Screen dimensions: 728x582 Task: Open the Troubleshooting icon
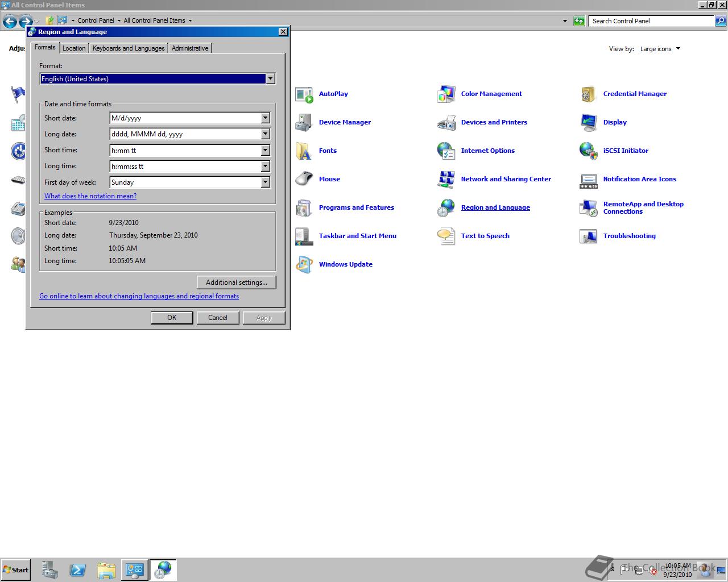click(x=589, y=236)
